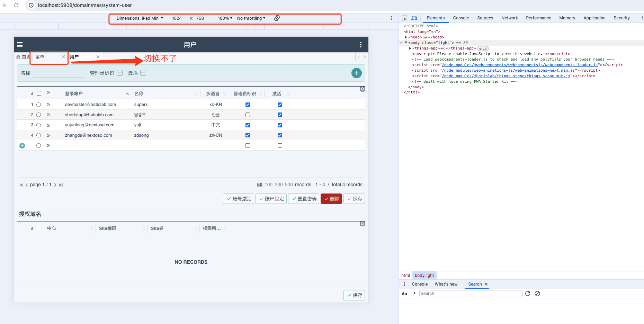Open the hamburger navigation menu
The width and height of the screenshot is (644, 324).
20,45
